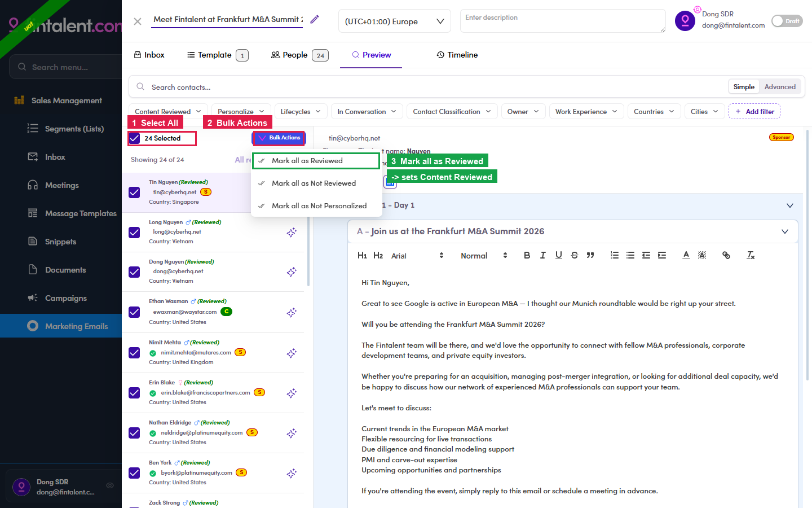
Task: Click the Add filter button
Action: coord(754,112)
